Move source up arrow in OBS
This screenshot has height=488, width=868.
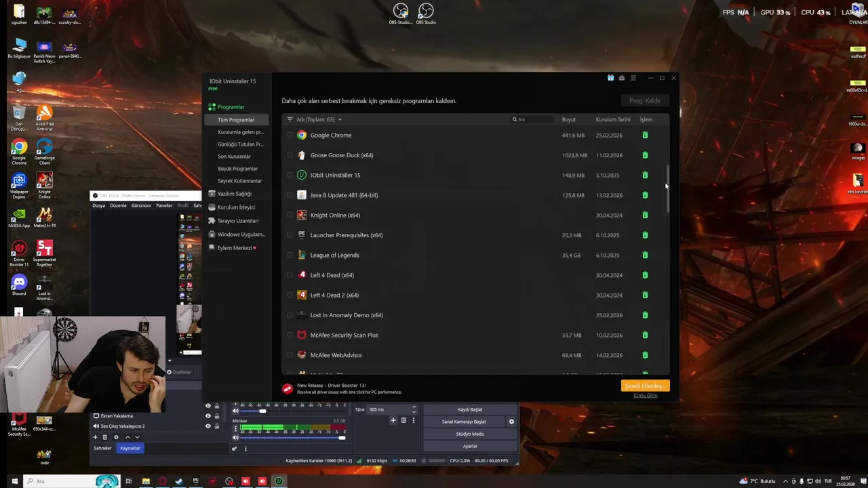(x=127, y=437)
